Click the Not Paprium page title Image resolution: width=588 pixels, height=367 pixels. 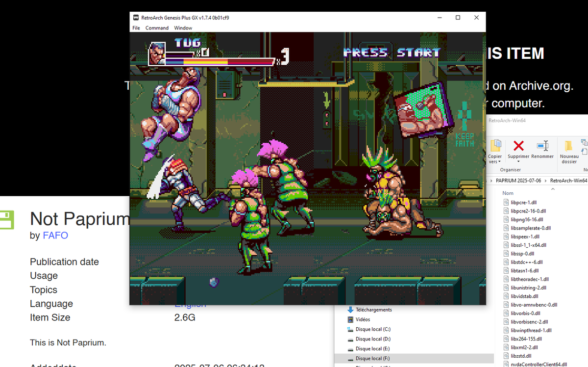pyautogui.click(x=79, y=218)
